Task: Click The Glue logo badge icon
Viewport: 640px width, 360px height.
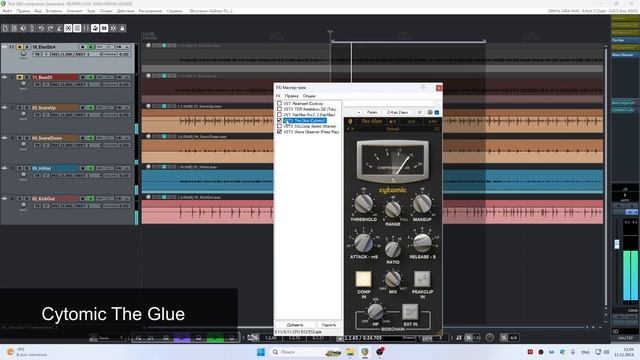Action: click(x=350, y=121)
